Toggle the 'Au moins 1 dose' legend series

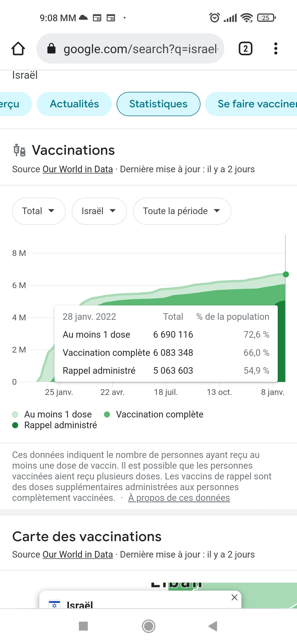(52, 414)
